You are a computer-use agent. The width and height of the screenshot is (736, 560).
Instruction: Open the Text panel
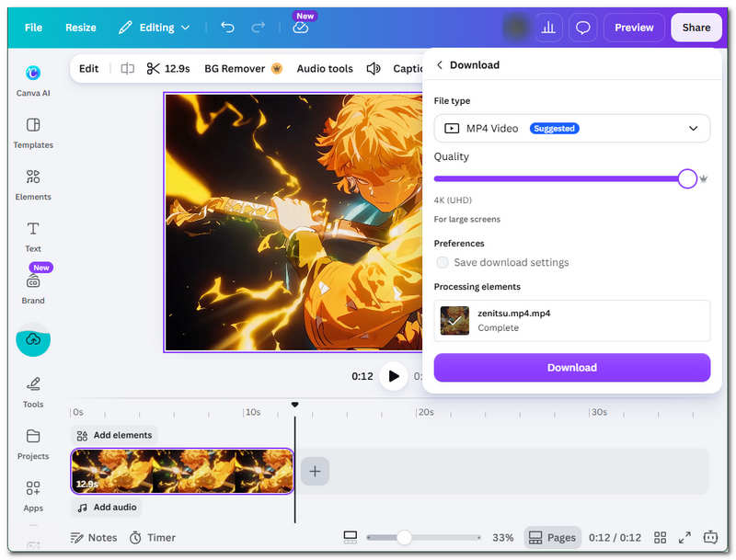(x=33, y=237)
